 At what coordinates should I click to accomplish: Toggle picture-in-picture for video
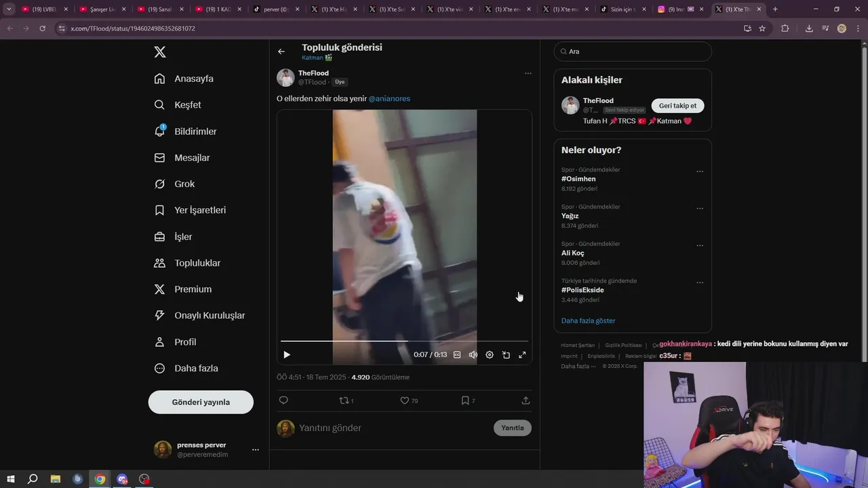pos(506,355)
